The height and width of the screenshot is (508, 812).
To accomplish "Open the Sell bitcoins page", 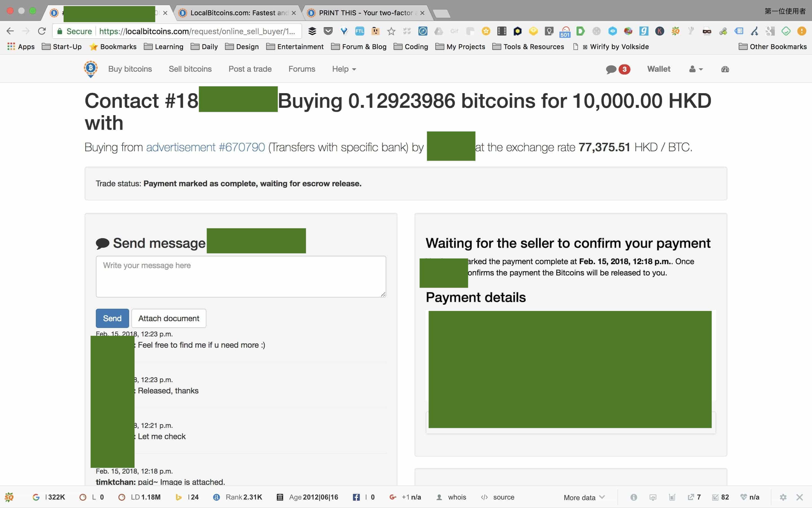I will tap(190, 69).
